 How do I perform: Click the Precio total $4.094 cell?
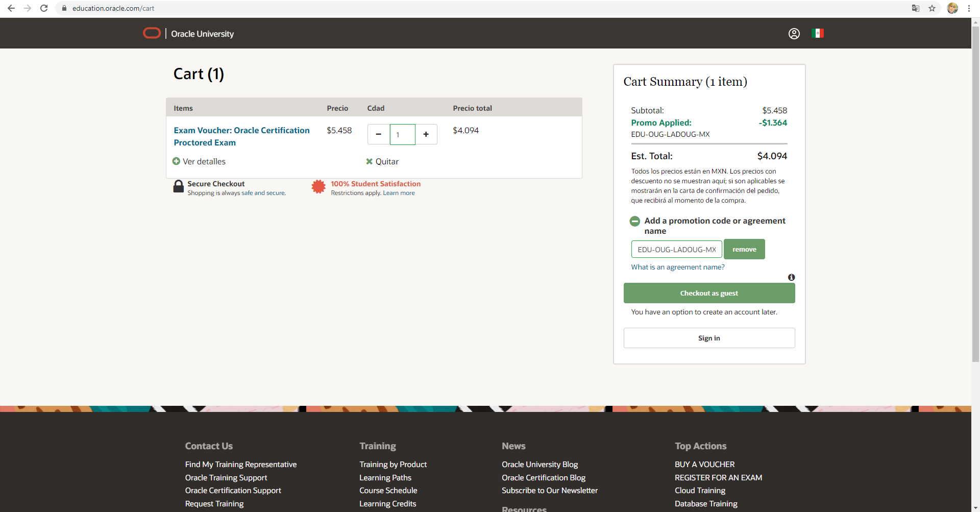click(466, 131)
